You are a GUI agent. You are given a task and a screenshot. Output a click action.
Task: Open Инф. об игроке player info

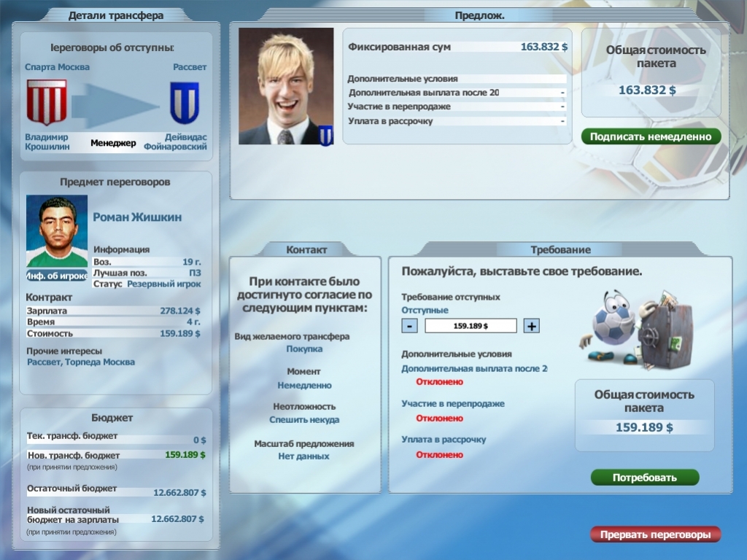pos(57,275)
